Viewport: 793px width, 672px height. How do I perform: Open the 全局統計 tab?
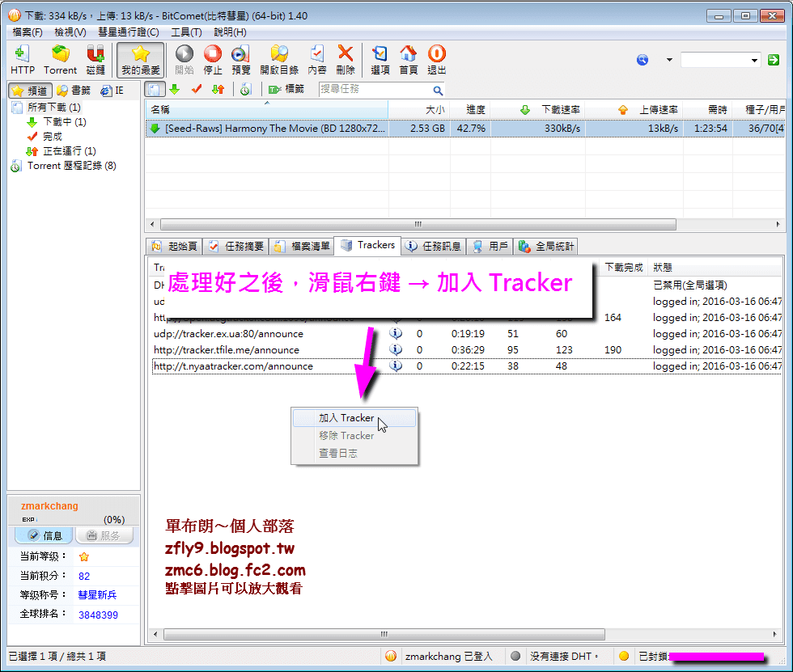click(545, 246)
